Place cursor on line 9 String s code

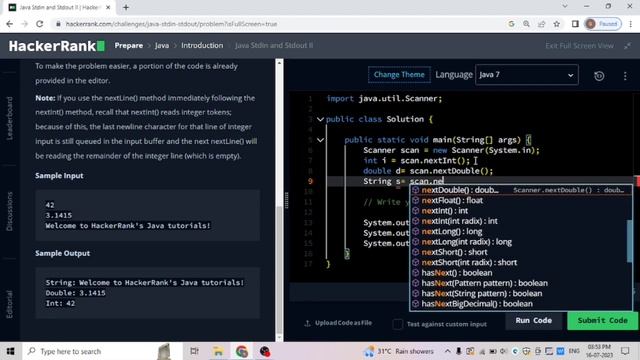coord(403,181)
